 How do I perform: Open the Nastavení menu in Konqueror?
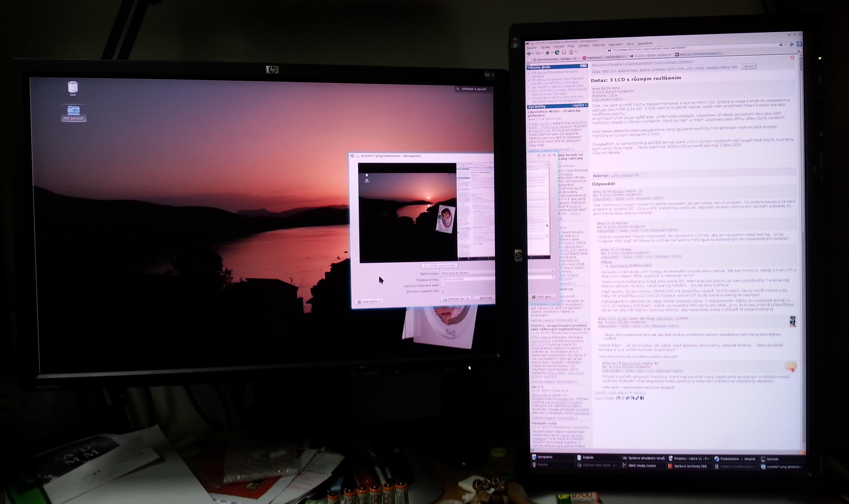[615, 44]
